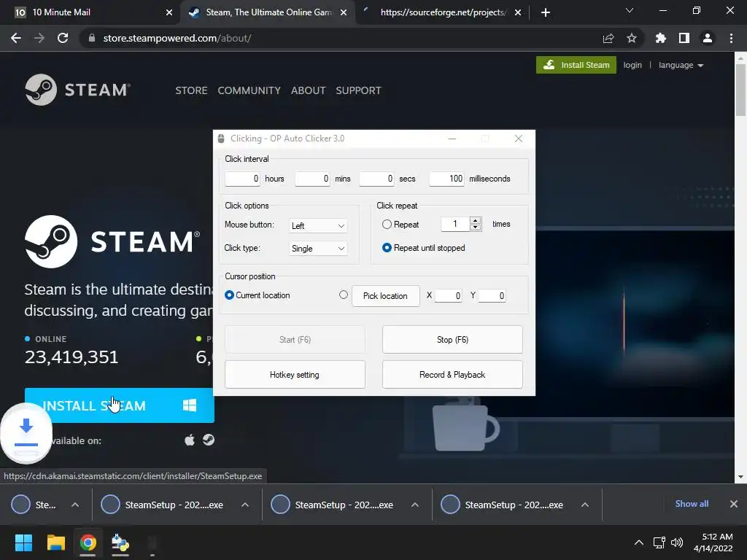
Task: Bookmark this page with the star icon
Action: (632, 38)
